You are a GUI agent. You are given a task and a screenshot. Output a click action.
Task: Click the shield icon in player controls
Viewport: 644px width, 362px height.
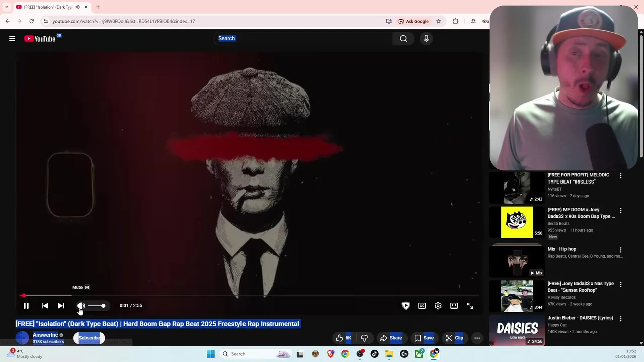point(406,306)
